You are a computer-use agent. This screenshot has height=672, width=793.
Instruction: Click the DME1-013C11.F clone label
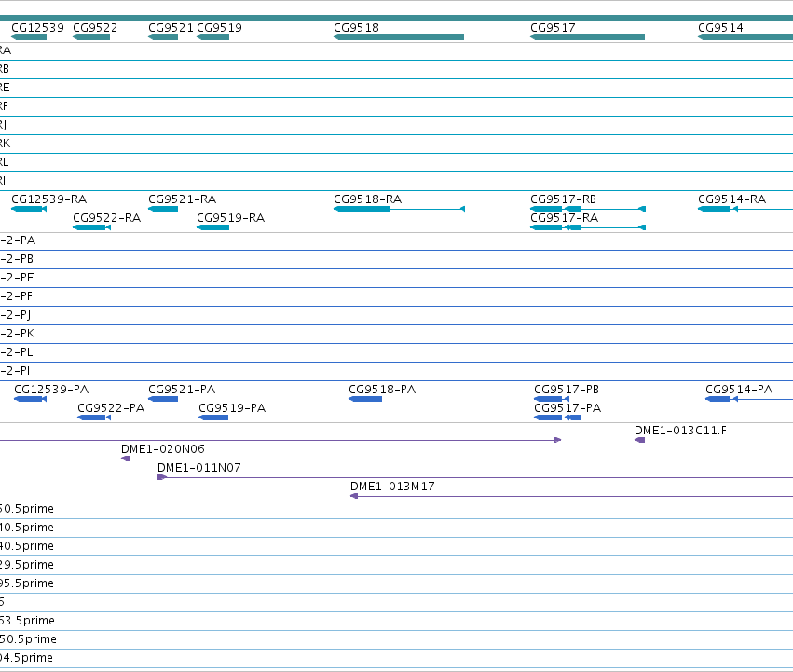(681, 431)
